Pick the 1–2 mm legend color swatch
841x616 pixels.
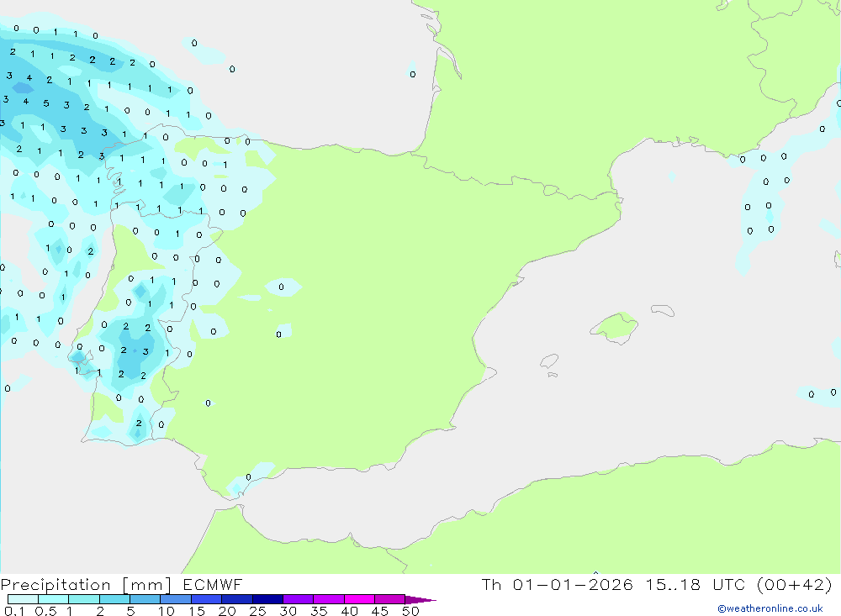84,599
